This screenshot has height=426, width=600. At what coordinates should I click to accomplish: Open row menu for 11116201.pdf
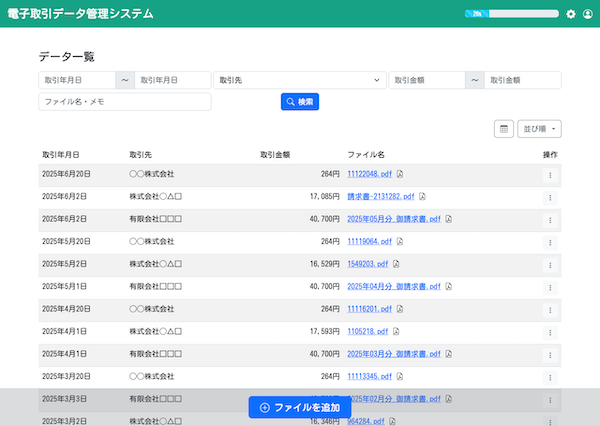[x=550, y=310]
